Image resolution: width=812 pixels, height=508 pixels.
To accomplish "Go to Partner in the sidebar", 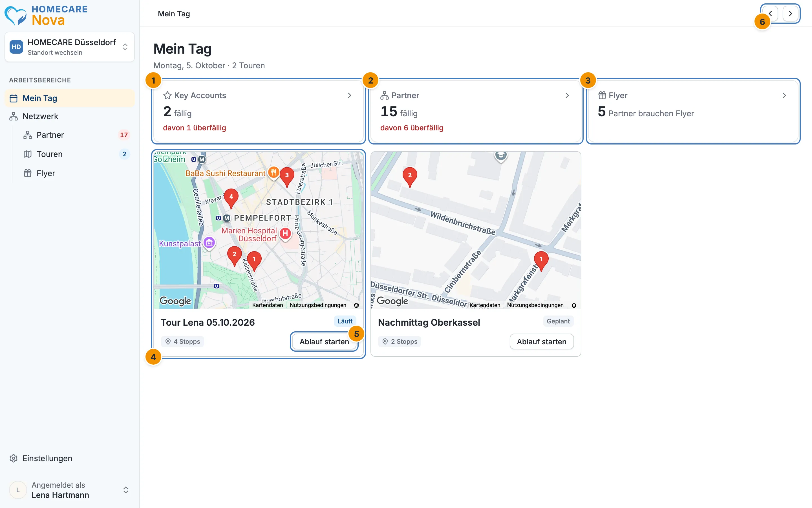I will (x=76, y=135).
